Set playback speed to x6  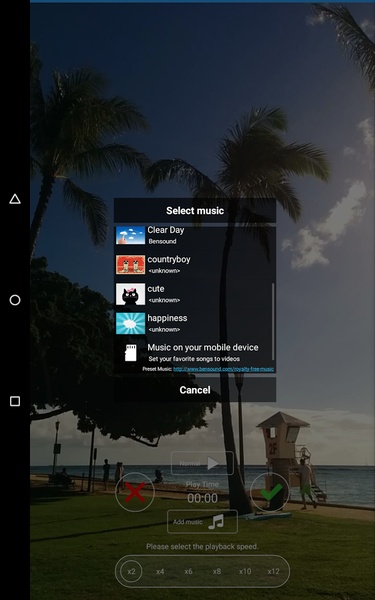188,571
